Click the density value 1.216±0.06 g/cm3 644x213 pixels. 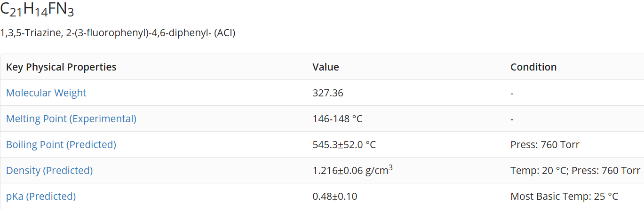coord(353,170)
